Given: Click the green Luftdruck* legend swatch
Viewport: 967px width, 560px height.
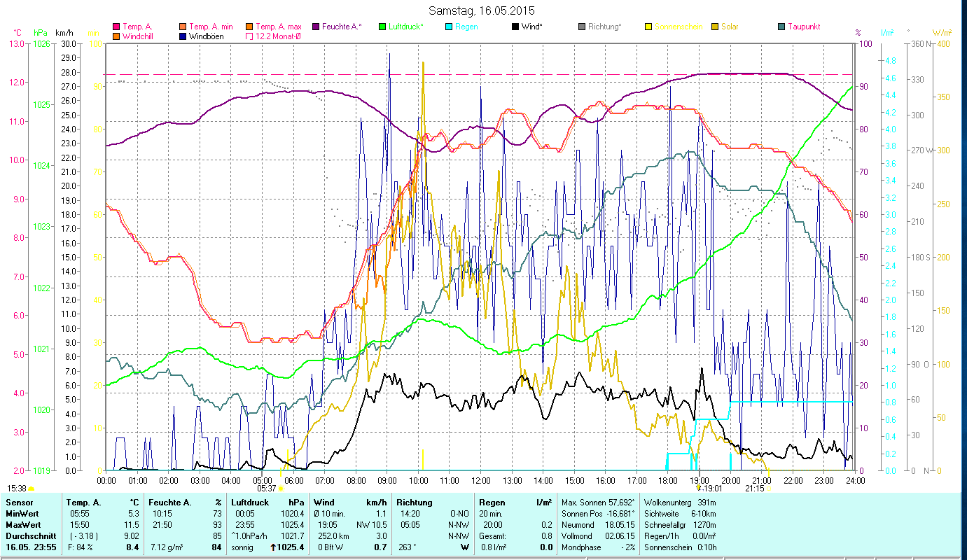Looking at the screenshot, I should [382, 27].
